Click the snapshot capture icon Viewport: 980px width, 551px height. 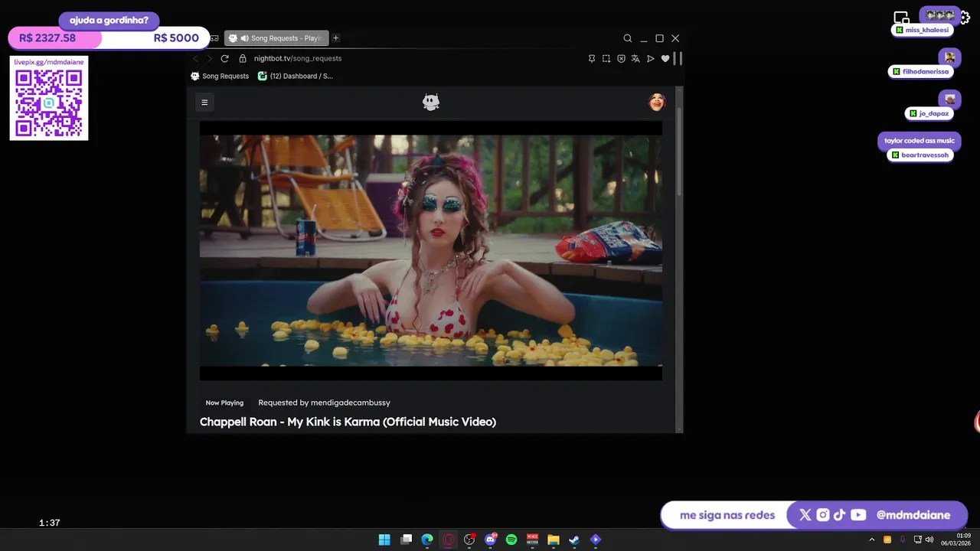point(606,58)
